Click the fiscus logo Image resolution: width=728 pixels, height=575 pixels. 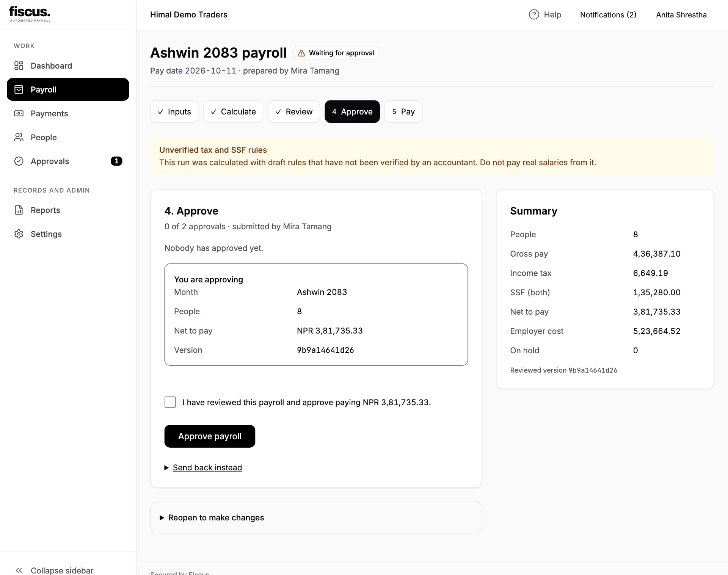(x=30, y=14)
